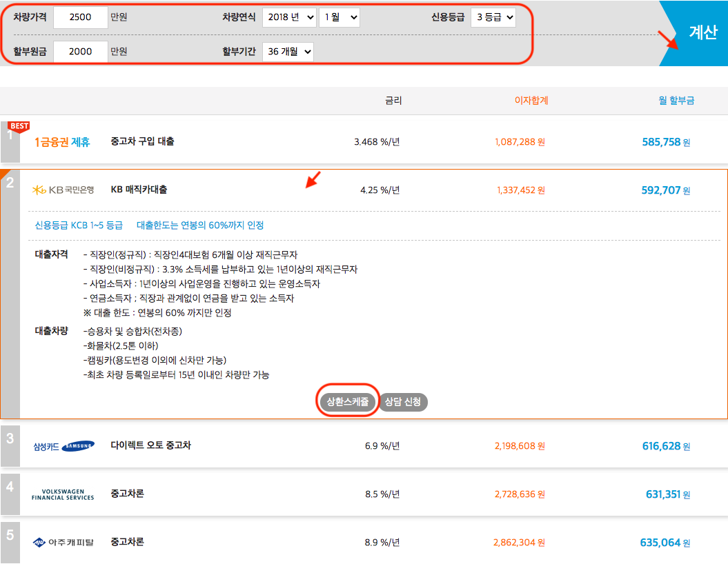
Task: Click the red BEST badge on row 1
Action: click(x=17, y=126)
